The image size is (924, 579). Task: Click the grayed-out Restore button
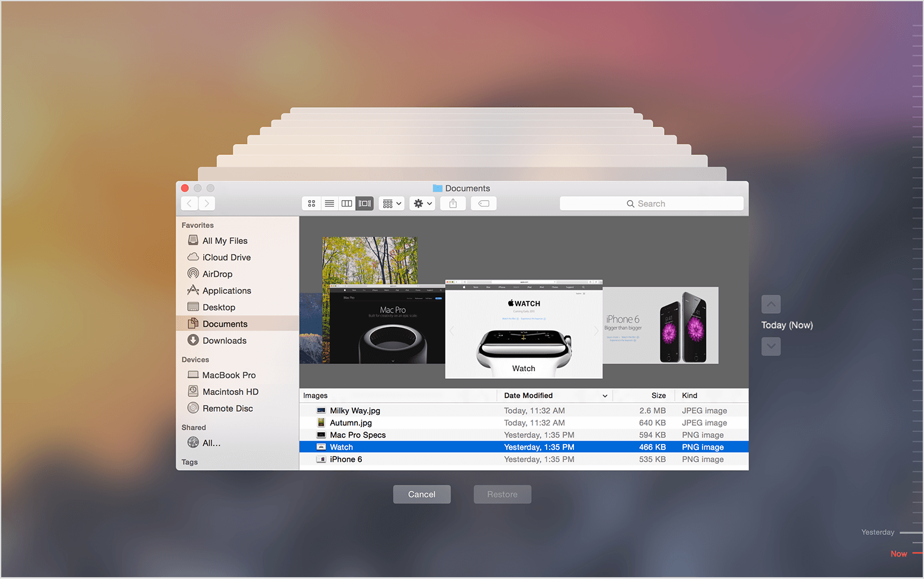click(x=502, y=494)
